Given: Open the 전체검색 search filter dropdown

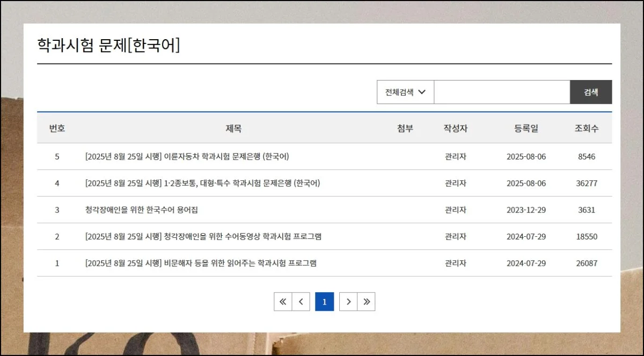Looking at the screenshot, I should (x=405, y=92).
